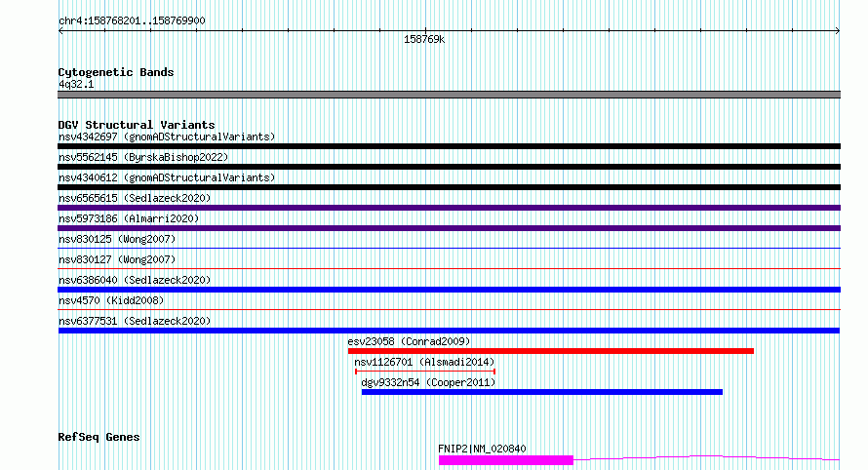Click the thin magenta FNIP2 intron line
The height and width of the screenshot is (470, 868).
[x=707, y=457]
